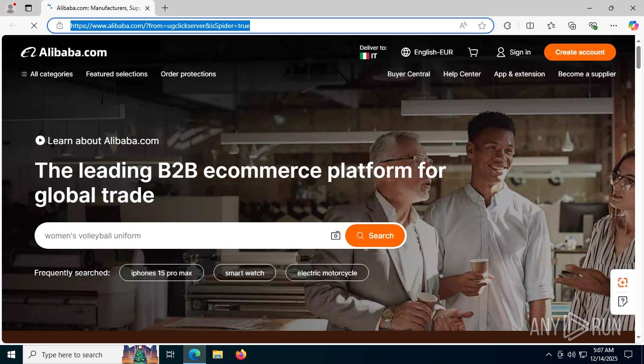The height and width of the screenshot is (364, 644).
Task: Open Featured selections menu
Action: 116,74
